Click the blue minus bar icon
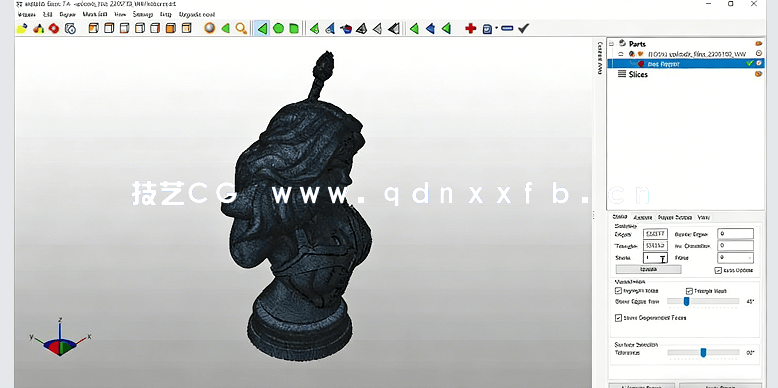Viewport: 778px width, 388px height. (x=507, y=28)
